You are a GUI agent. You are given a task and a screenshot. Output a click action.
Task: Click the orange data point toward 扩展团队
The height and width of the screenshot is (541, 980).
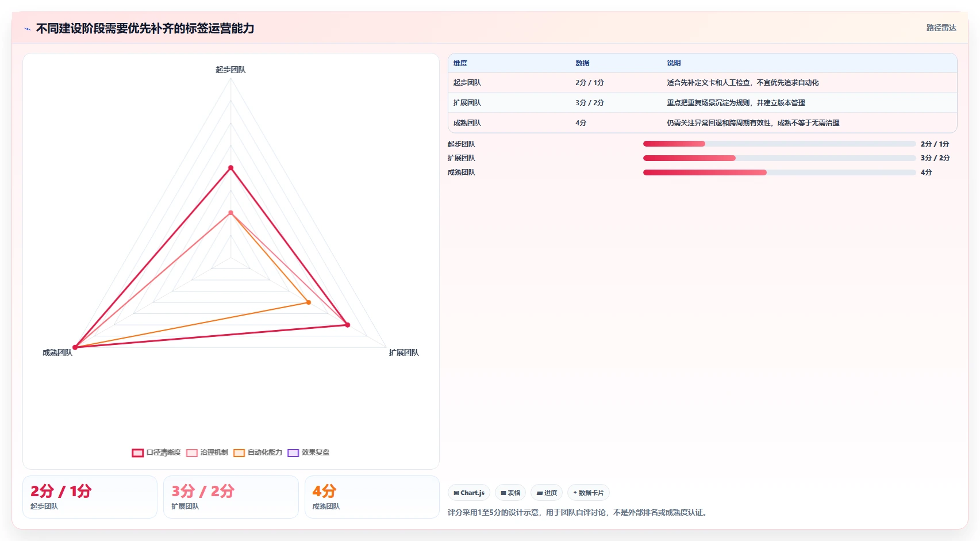[309, 302]
